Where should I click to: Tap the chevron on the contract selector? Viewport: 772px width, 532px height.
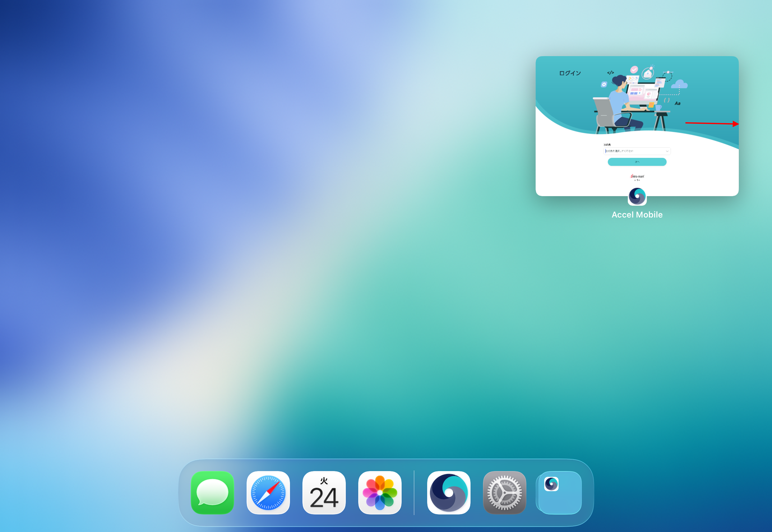point(667,151)
